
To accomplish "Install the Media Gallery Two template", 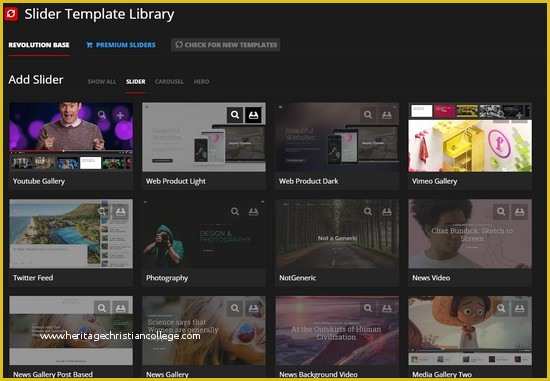I will pyautogui.click(x=519, y=308).
